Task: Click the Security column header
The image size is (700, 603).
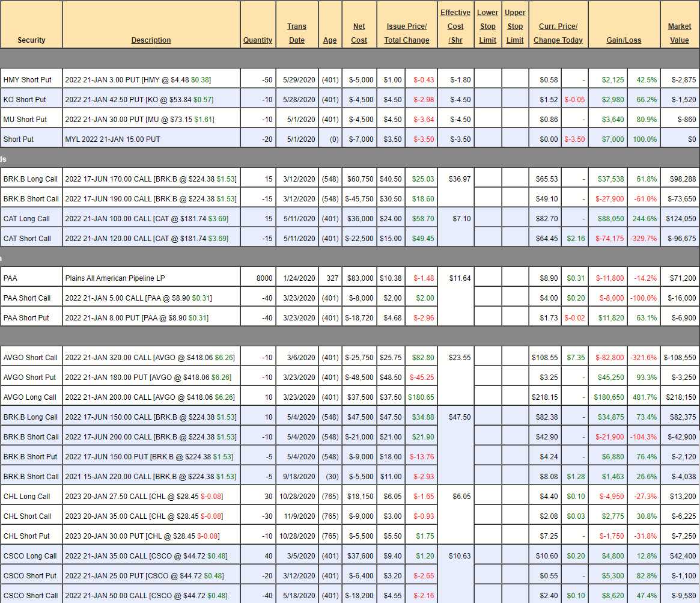Action: tap(31, 40)
